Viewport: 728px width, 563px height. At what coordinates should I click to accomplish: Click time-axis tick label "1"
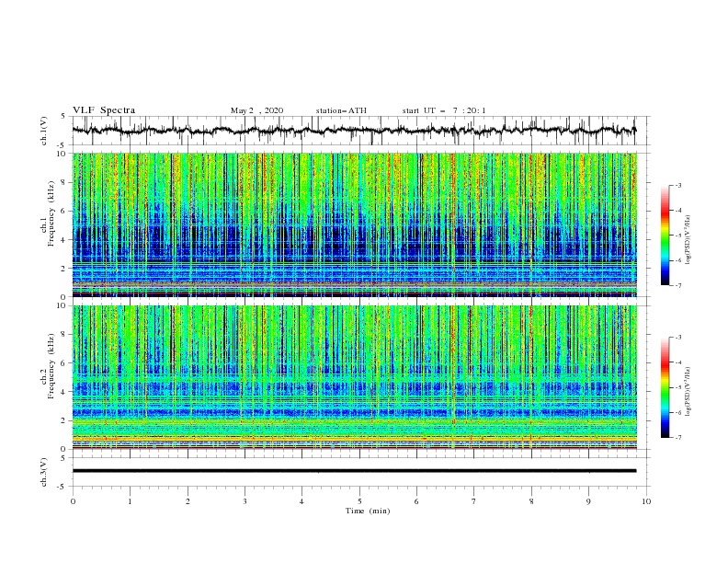tap(131, 501)
